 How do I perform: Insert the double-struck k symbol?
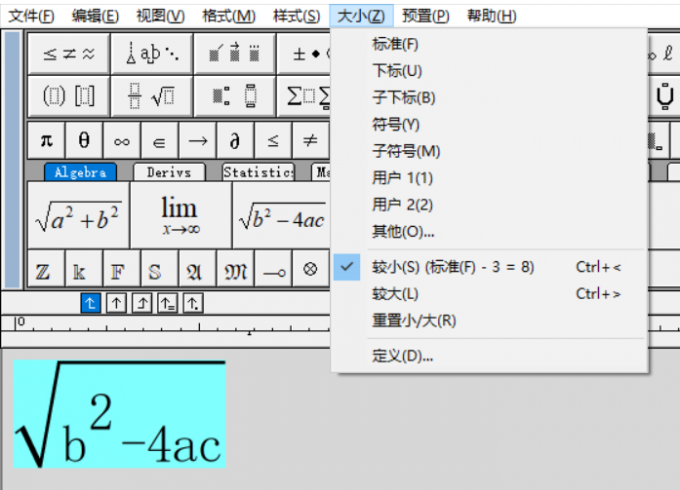84,268
